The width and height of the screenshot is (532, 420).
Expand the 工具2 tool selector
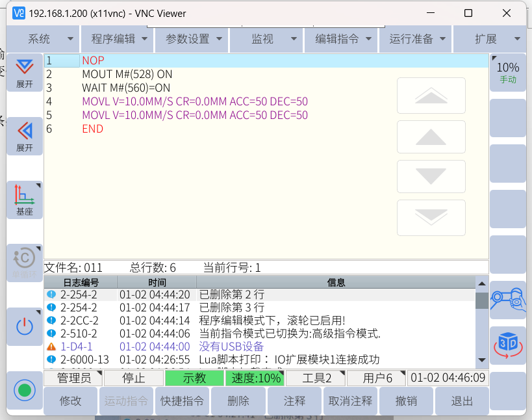point(316,378)
